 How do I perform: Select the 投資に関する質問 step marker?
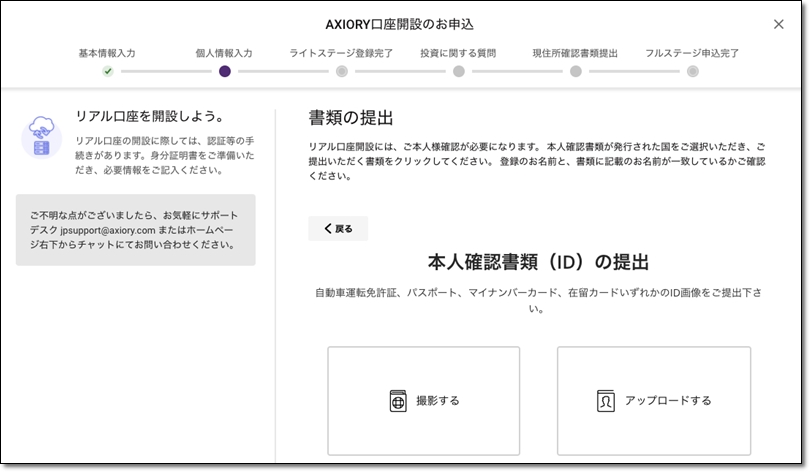pos(459,71)
